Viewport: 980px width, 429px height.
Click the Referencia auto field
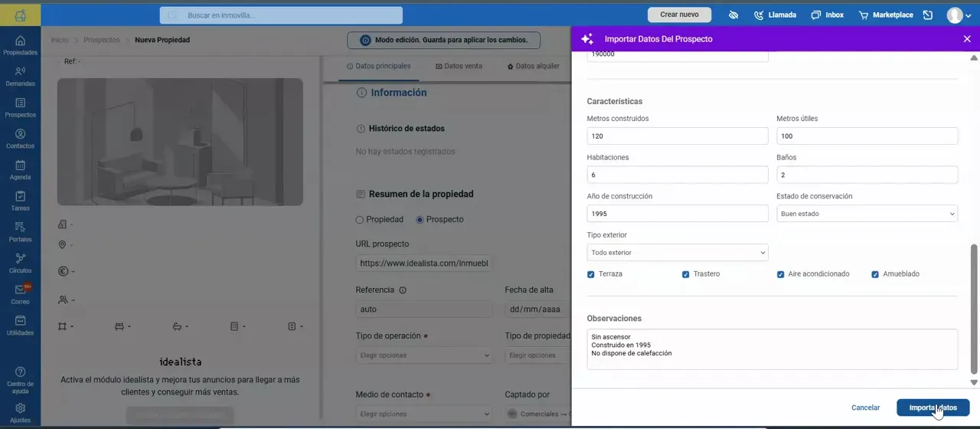[424, 309]
